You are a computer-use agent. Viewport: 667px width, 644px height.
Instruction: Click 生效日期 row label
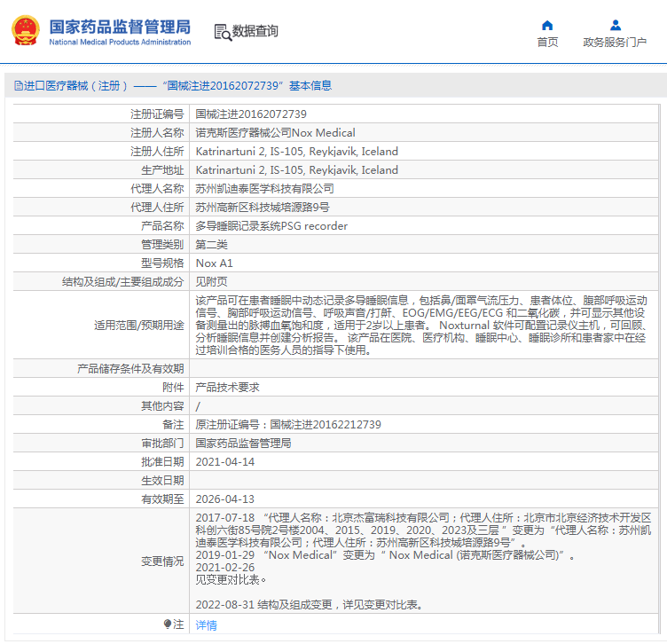[x=162, y=481]
